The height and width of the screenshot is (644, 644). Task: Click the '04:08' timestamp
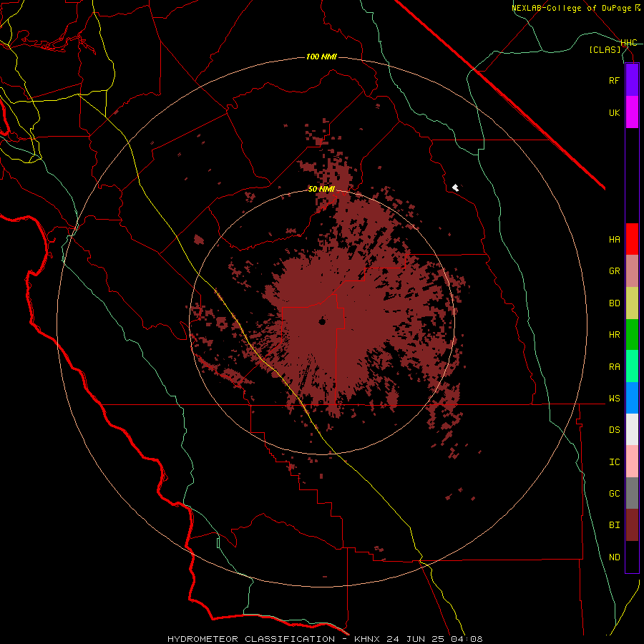pyautogui.click(x=467, y=639)
